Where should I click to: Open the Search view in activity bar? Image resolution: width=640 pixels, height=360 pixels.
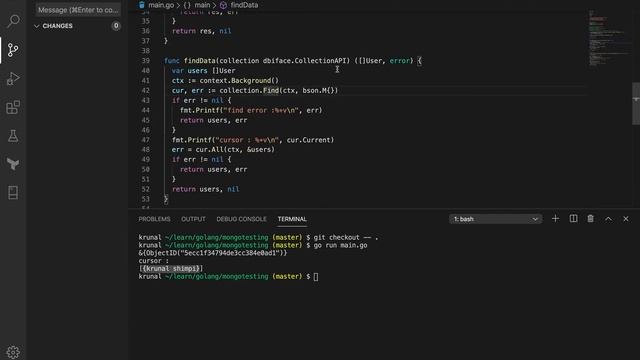click(13, 21)
